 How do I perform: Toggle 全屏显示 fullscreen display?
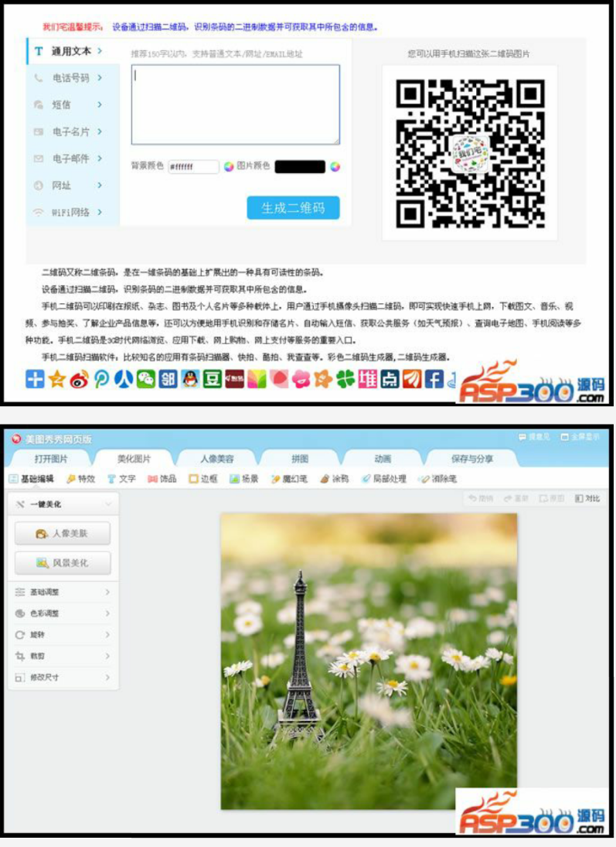(580, 437)
